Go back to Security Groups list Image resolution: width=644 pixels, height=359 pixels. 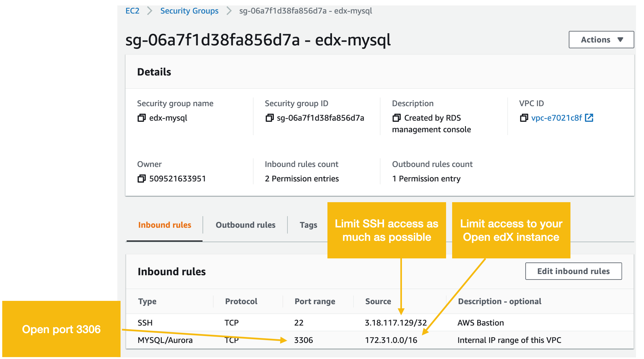(189, 11)
